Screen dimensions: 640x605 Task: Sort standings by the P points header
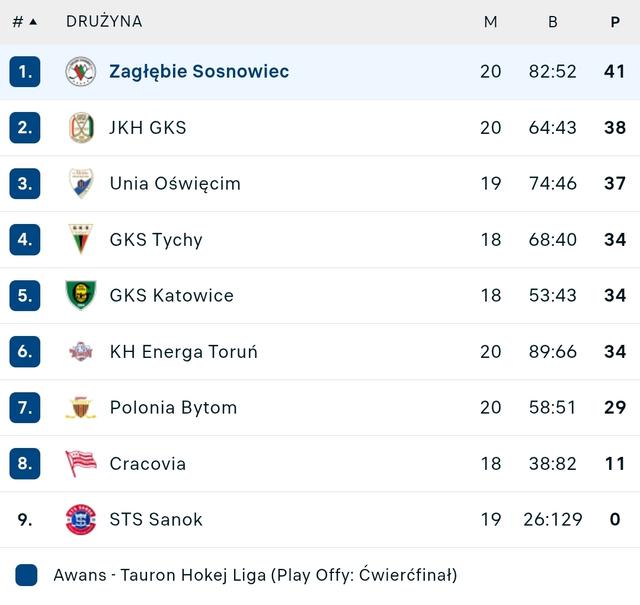point(615,22)
